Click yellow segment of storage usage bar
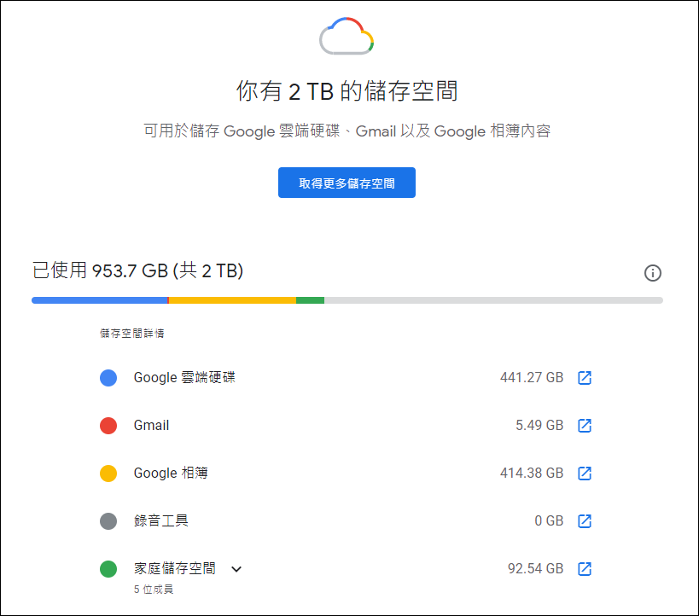Screen dimensions: 699x616 pos(233,300)
